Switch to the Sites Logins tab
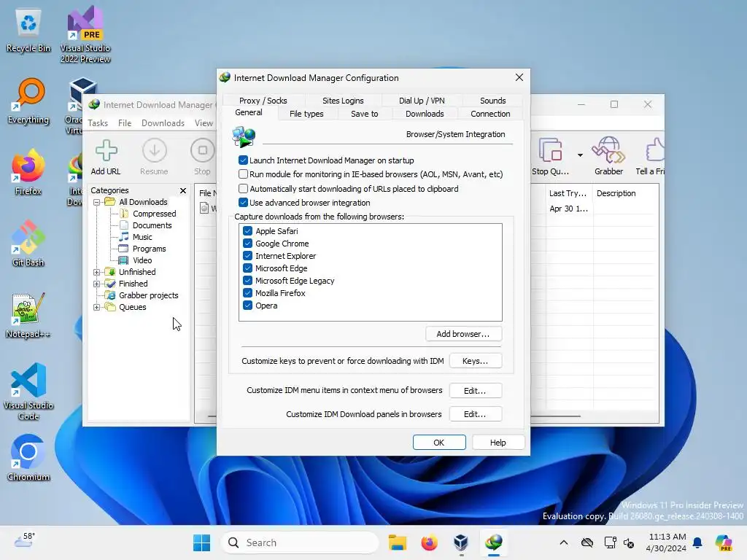747x560 pixels. [x=343, y=101]
